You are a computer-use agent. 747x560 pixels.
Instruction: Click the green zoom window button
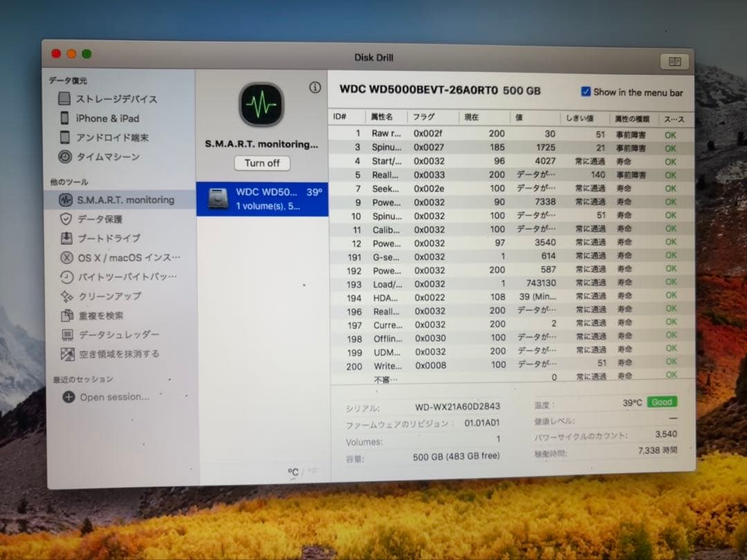[x=86, y=54]
